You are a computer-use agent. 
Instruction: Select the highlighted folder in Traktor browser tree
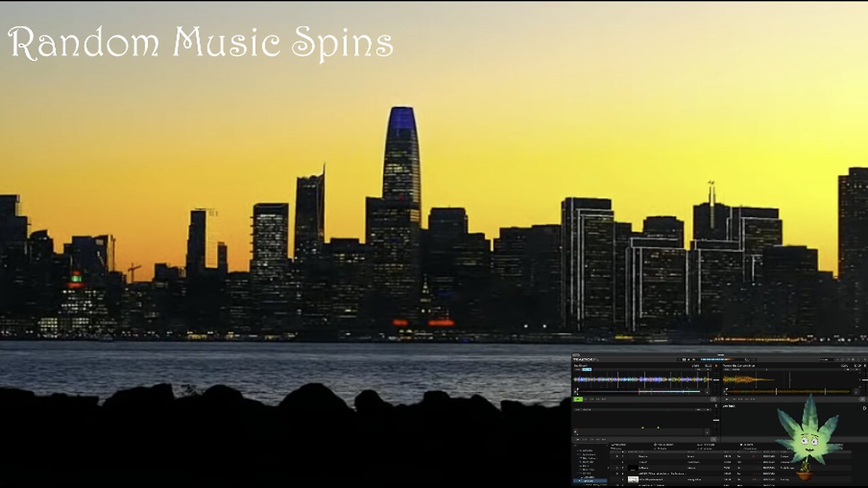point(590,481)
